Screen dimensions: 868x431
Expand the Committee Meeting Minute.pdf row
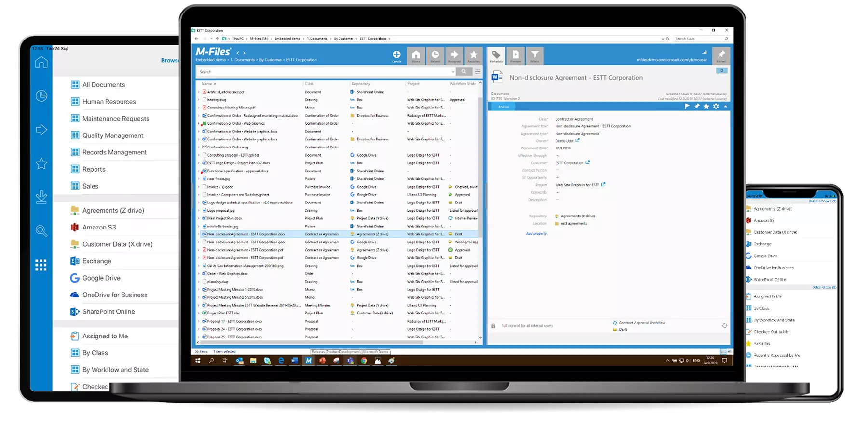[x=199, y=108]
